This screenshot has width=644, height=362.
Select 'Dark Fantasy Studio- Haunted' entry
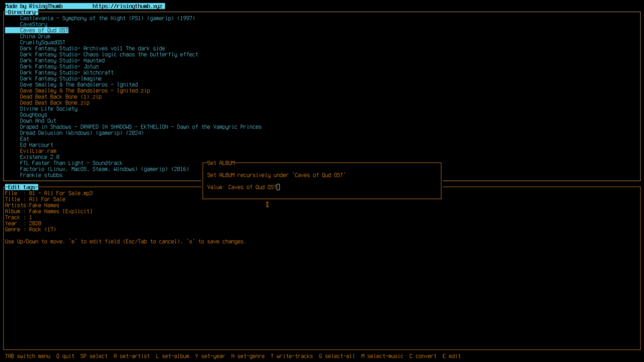click(62, 60)
